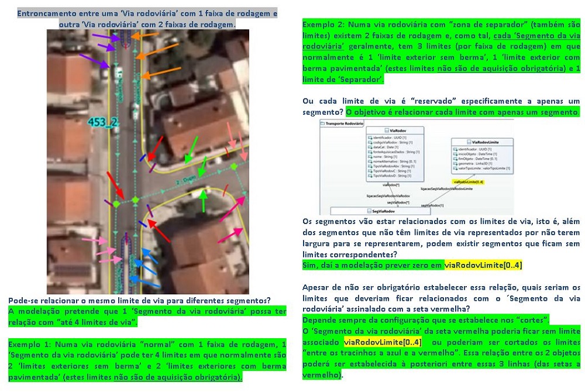This screenshot has width=585, height=392.
Task: Click the 'Sim, daí a modelação prever' answer line
Action: [x=373, y=265]
